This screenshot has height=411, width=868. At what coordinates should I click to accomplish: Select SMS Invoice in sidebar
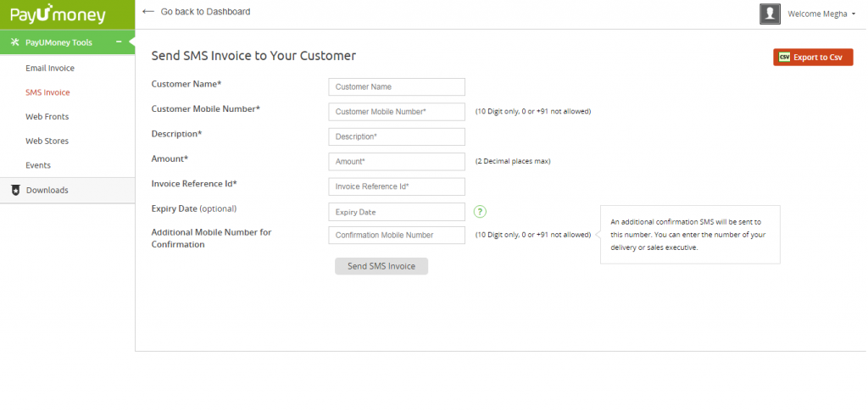[47, 92]
